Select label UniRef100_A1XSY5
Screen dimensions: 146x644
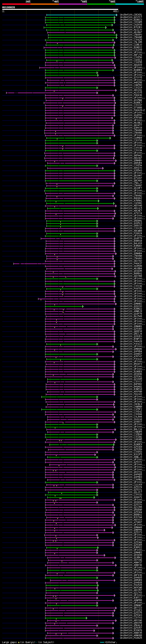(131, 93)
